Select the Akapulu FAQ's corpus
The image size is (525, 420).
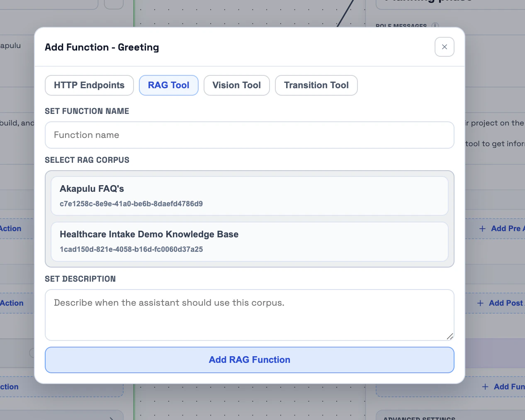point(249,195)
